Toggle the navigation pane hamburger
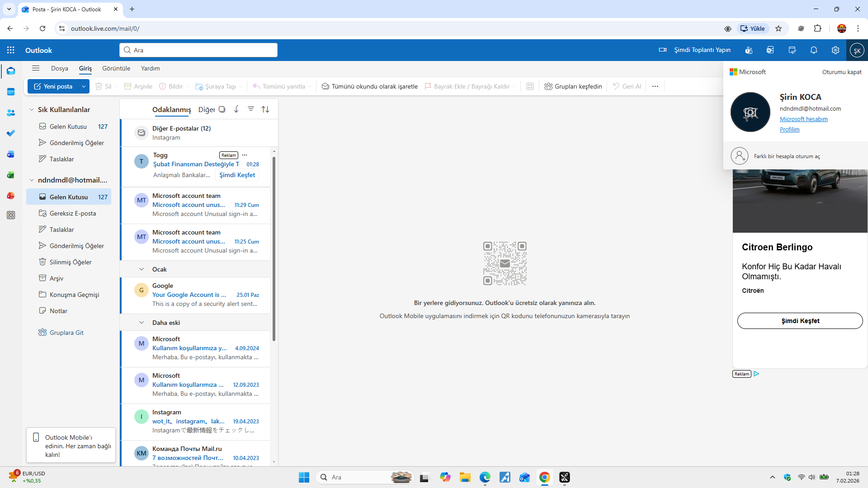 (x=36, y=68)
